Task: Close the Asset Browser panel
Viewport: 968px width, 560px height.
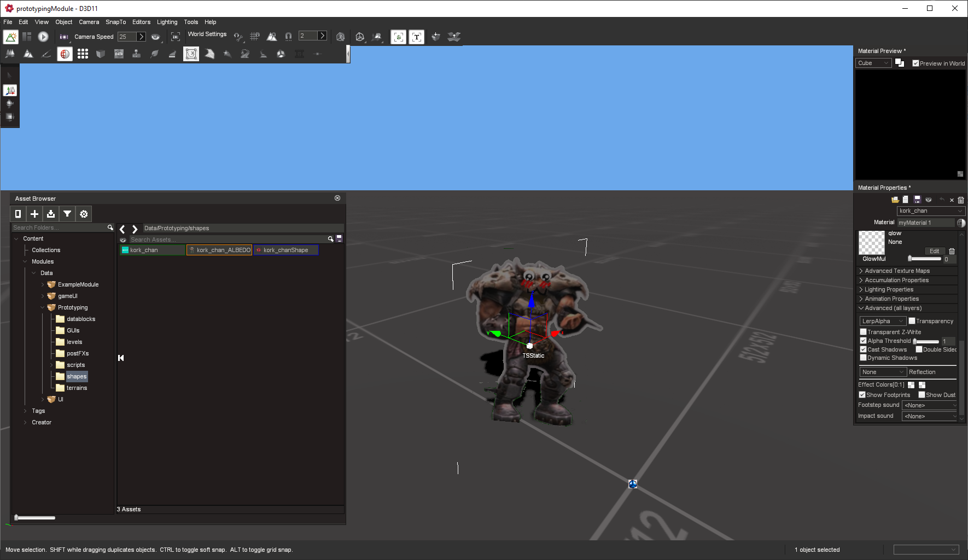Action: [x=337, y=198]
